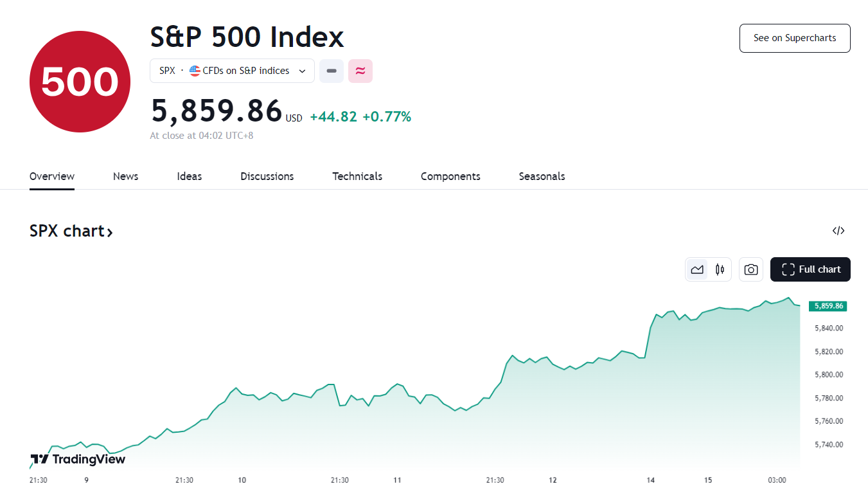868x497 pixels.
Task: Open the News tab
Action: coord(125,176)
